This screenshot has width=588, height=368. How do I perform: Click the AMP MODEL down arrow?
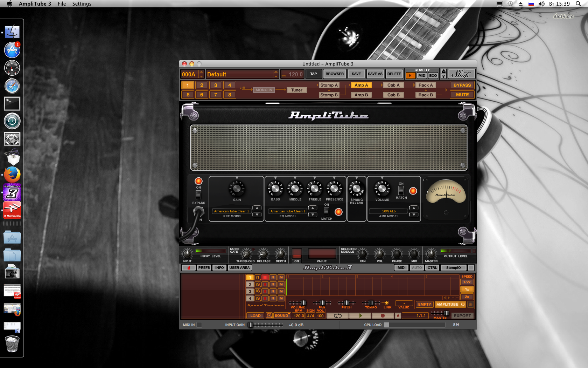click(414, 214)
